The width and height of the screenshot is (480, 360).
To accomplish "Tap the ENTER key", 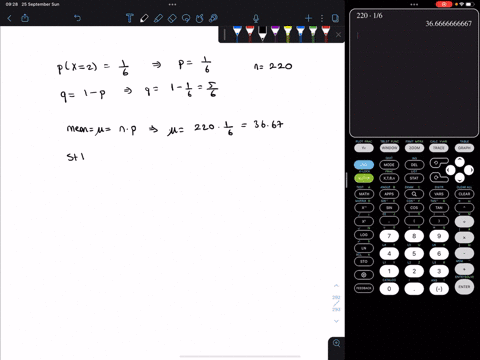I will pos(464,287).
